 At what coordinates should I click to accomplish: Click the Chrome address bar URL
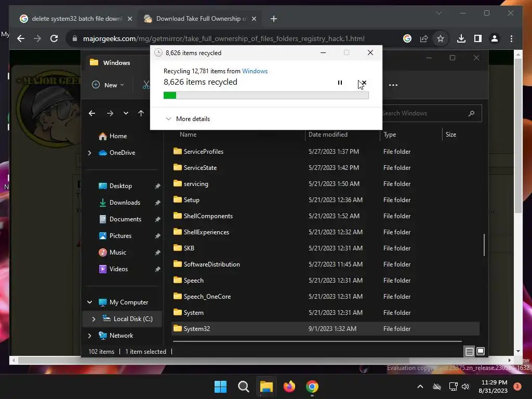coord(223,38)
